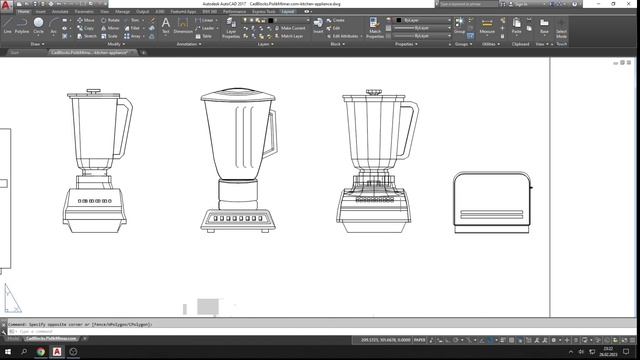Expand the Modify panel
Screen dimensions: 640x360
tap(116, 44)
